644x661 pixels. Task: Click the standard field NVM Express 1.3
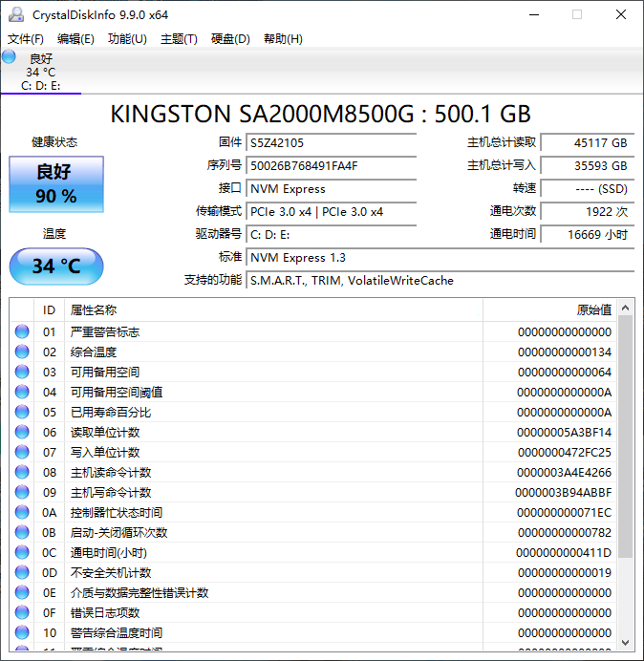tap(440, 258)
